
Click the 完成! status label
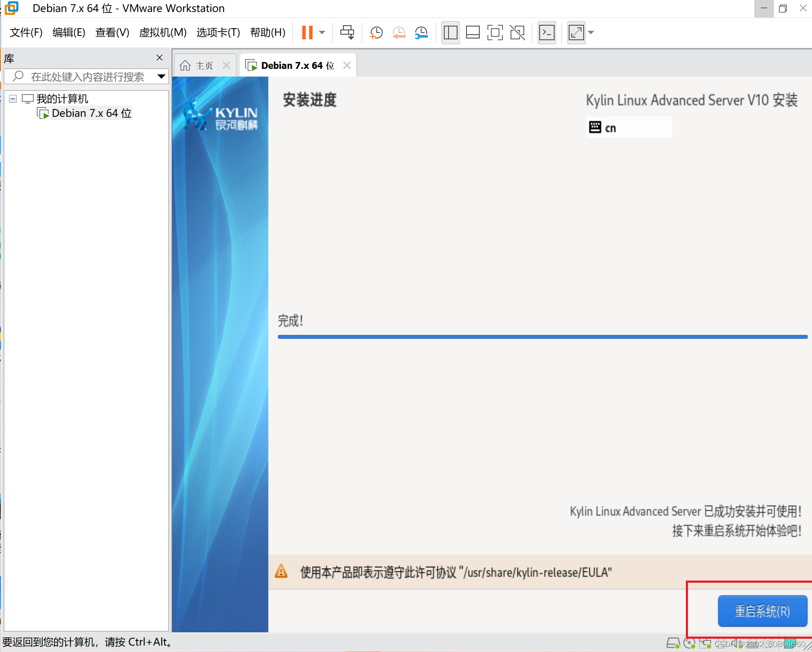coord(291,320)
